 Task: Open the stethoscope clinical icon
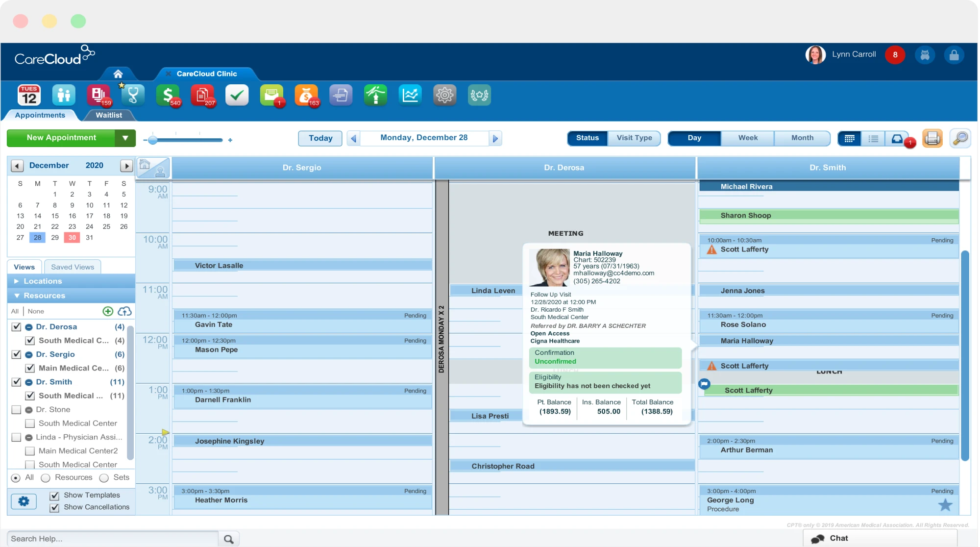(133, 95)
